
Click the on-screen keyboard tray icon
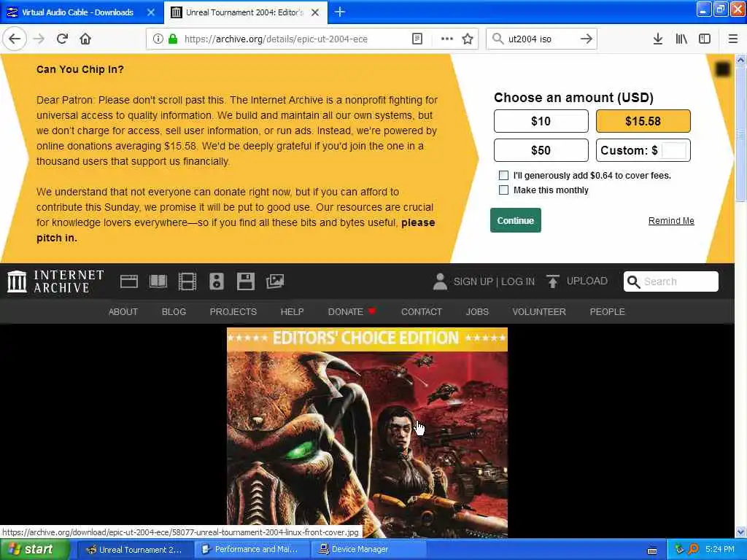point(652,551)
